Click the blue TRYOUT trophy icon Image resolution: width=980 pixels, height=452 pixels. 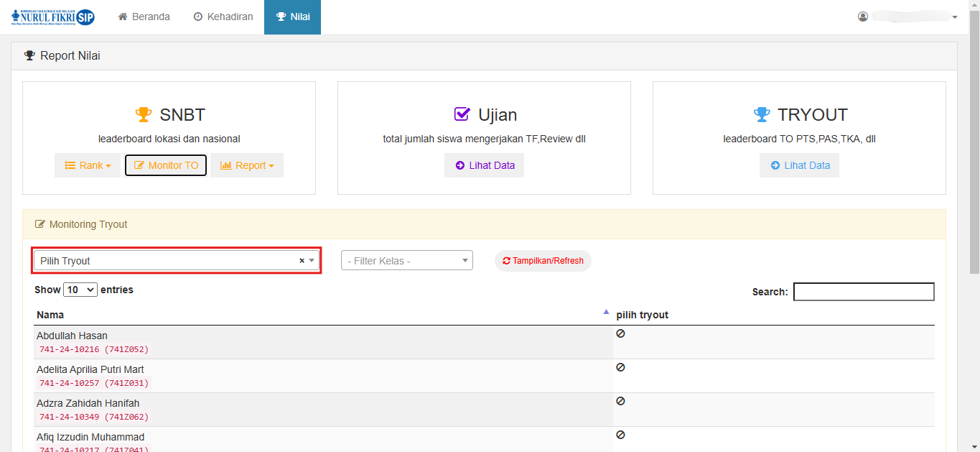(761, 115)
